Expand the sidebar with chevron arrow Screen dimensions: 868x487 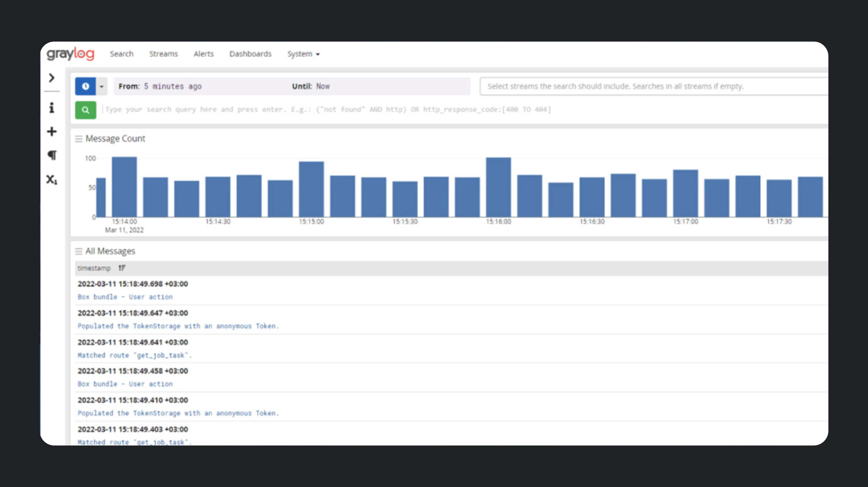click(x=52, y=78)
